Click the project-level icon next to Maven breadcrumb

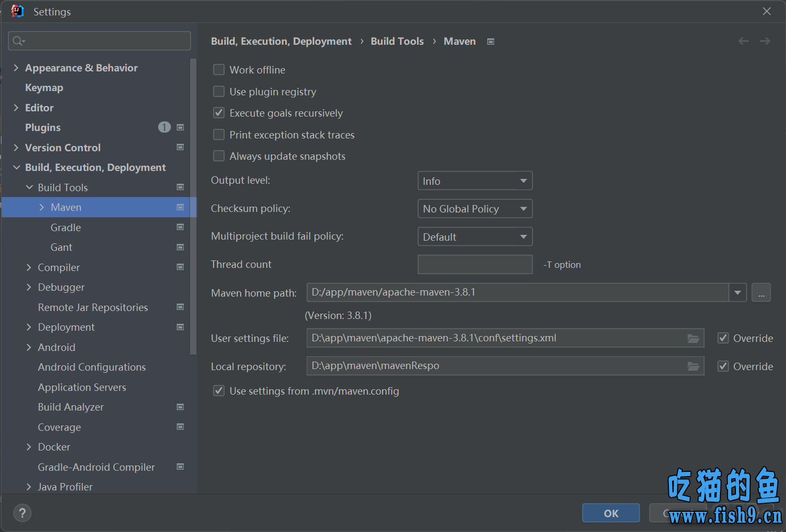pyautogui.click(x=491, y=42)
